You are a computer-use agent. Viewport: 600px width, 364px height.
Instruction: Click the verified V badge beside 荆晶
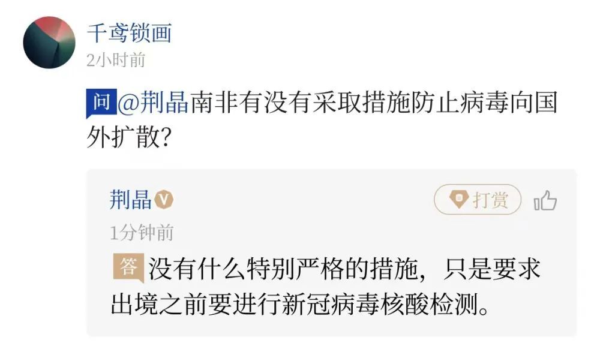[164, 200]
